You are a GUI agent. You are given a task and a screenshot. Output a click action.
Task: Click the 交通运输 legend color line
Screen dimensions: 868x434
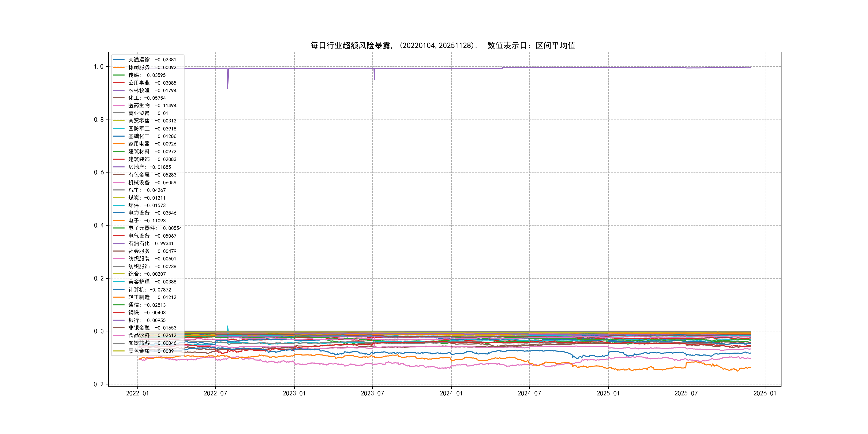[119, 60]
